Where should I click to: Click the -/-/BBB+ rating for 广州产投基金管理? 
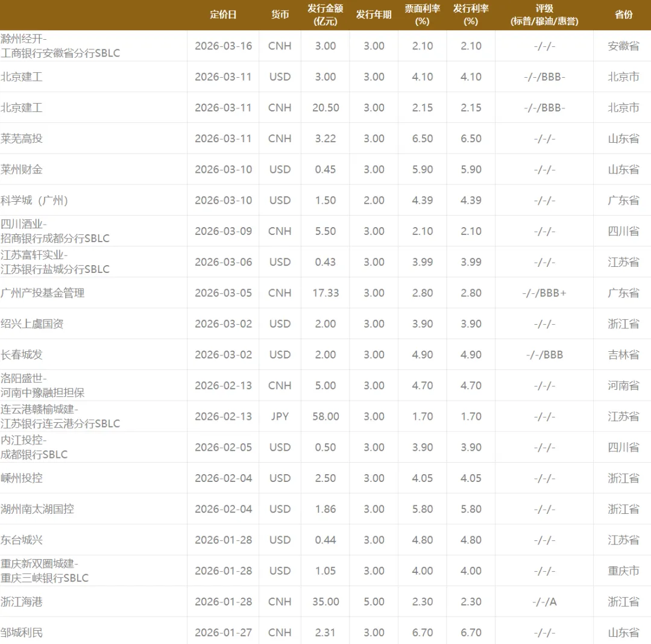click(x=544, y=293)
